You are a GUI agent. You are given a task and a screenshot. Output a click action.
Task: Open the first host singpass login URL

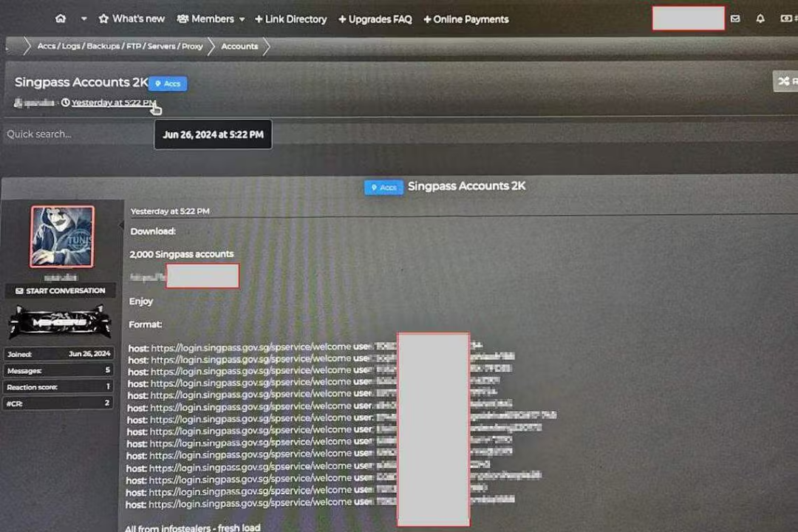point(251,347)
